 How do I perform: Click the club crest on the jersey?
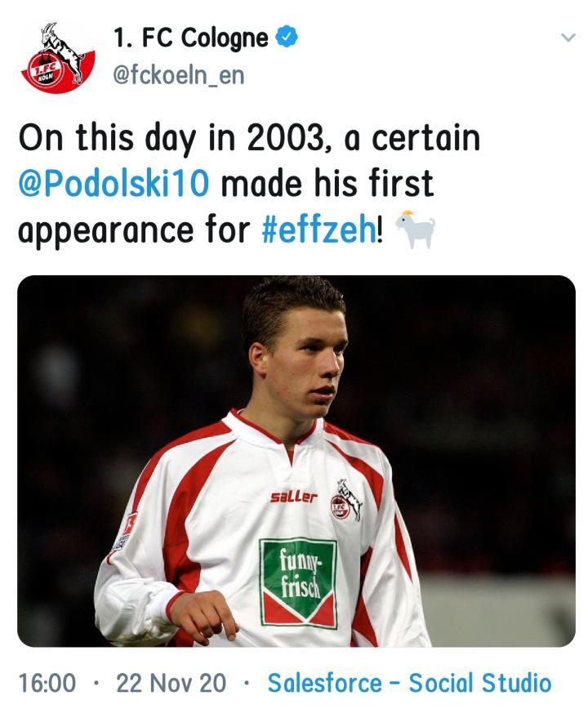pyautogui.click(x=345, y=500)
